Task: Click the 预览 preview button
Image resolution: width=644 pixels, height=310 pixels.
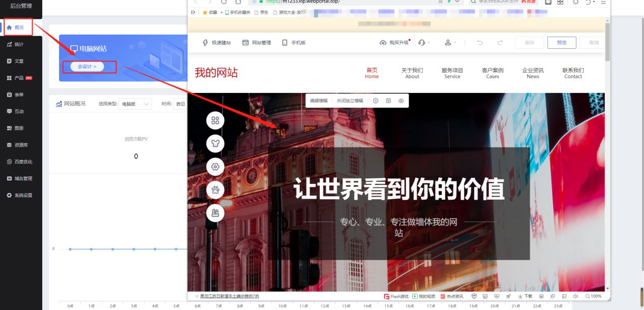Action: point(562,43)
